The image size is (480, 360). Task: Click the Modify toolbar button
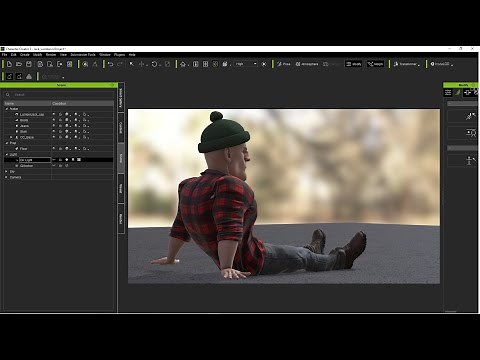tap(353, 64)
